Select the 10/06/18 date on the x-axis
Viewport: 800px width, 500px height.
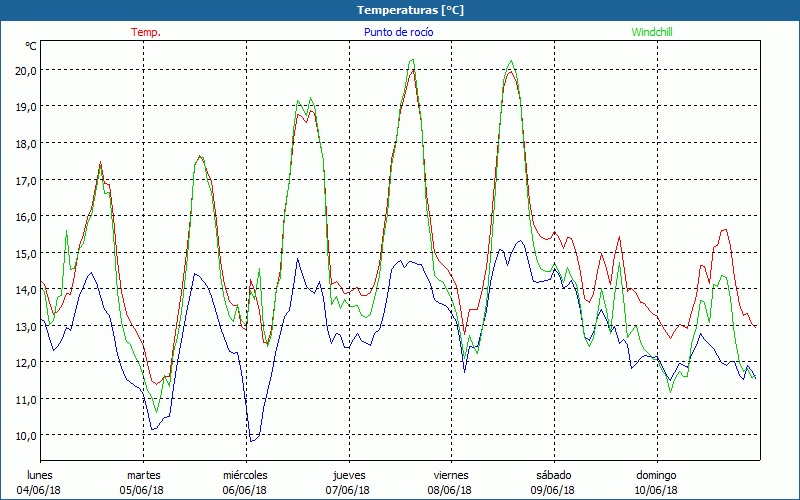pyautogui.click(x=656, y=490)
